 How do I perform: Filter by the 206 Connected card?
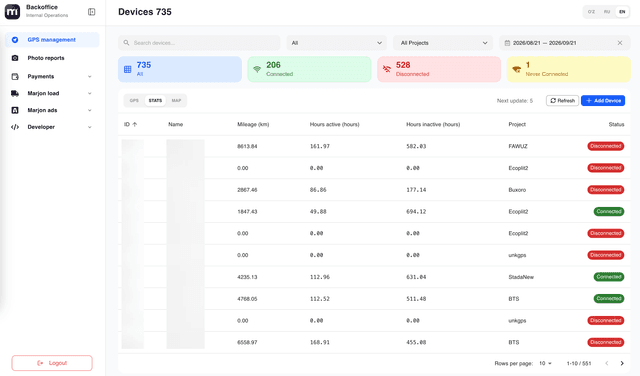[x=309, y=69]
